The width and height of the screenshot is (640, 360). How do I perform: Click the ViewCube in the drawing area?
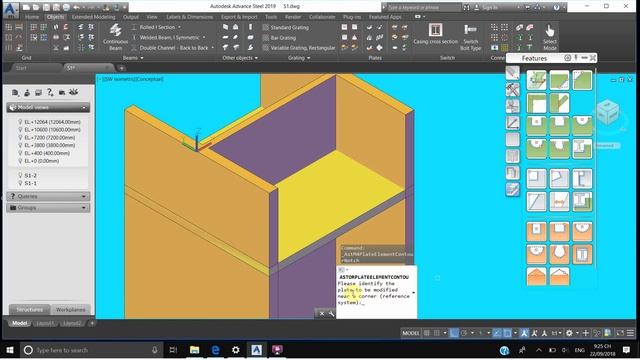coord(607,111)
